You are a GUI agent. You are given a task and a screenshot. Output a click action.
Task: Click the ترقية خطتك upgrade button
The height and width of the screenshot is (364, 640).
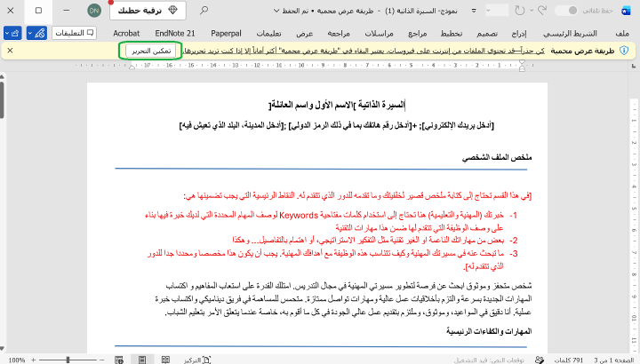point(148,11)
